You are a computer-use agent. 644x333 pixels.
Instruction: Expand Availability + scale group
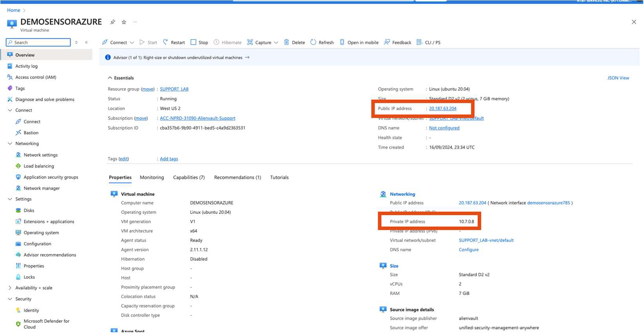click(10, 288)
